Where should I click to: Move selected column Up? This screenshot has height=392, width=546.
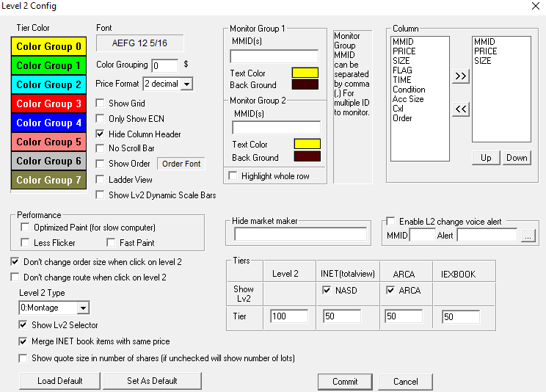[x=485, y=158]
